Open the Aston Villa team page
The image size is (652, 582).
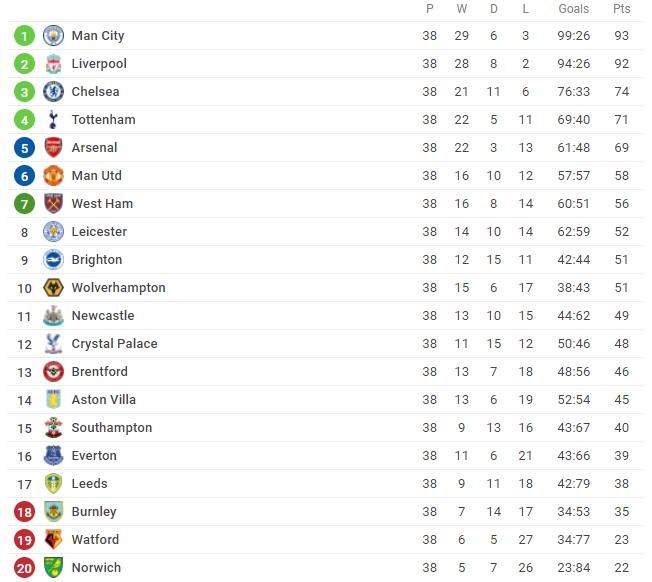pyautogui.click(x=103, y=400)
